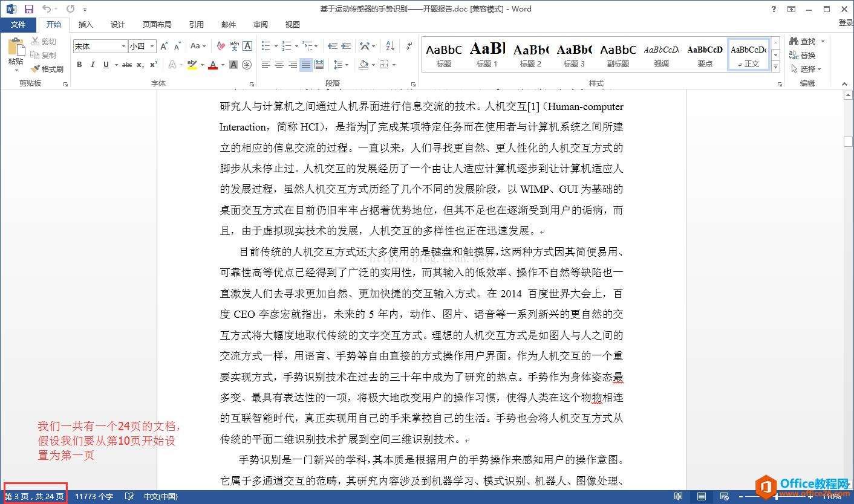Open the font name dropdown showing 宋体

(x=123, y=46)
